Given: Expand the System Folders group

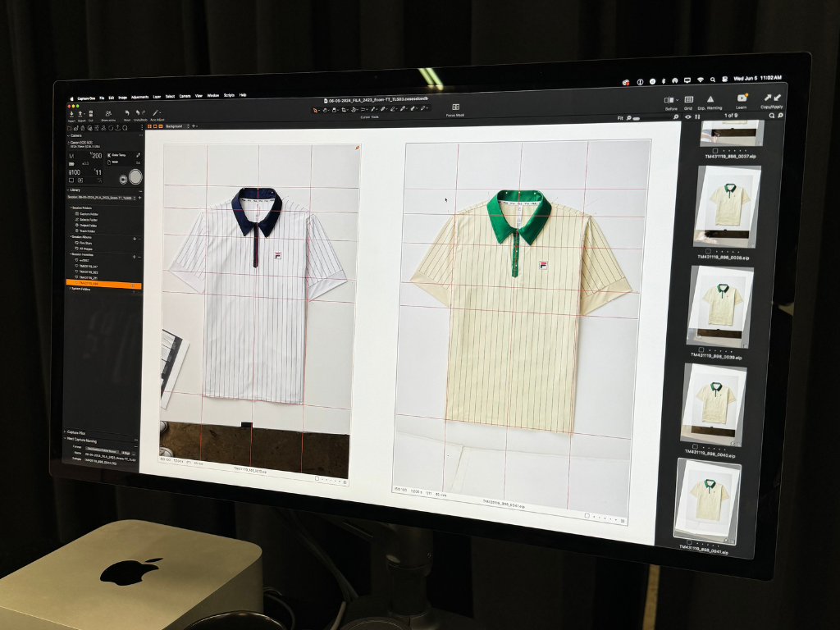Looking at the screenshot, I should click(x=71, y=288).
